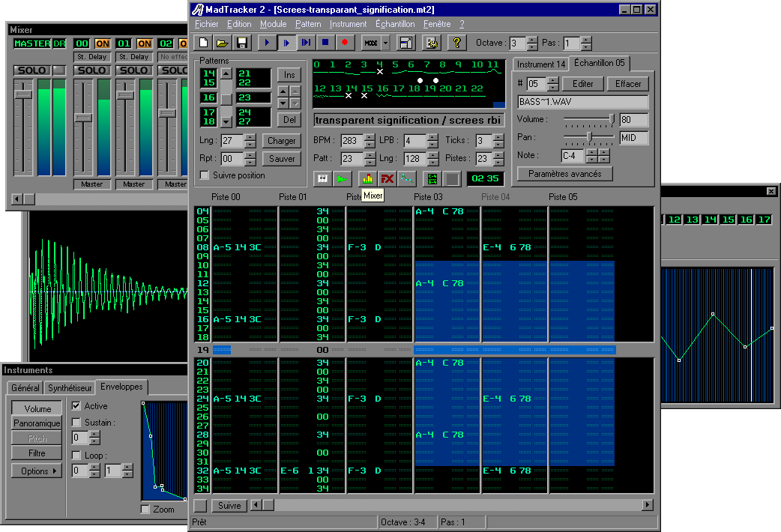Increase Ticks value with up arrow

498,137
